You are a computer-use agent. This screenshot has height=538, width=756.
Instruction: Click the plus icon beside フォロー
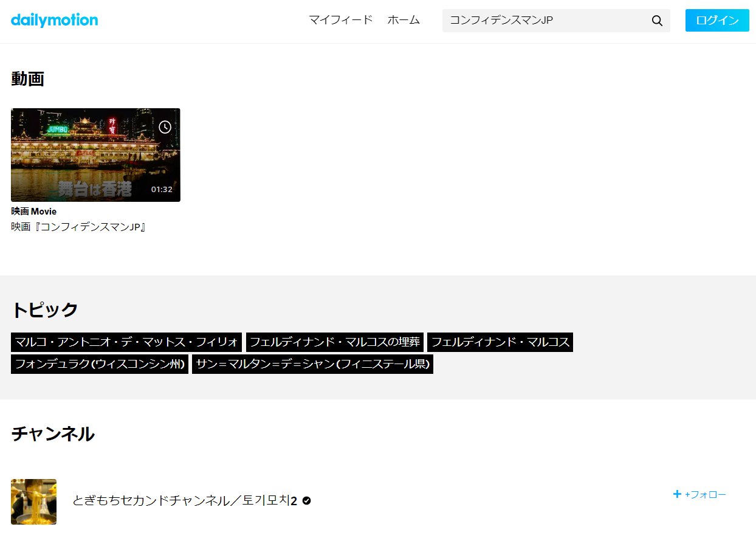click(x=677, y=494)
